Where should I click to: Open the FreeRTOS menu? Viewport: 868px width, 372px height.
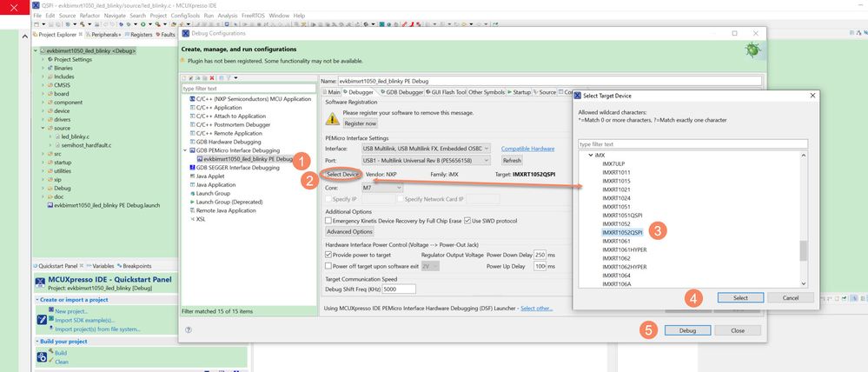(253, 16)
